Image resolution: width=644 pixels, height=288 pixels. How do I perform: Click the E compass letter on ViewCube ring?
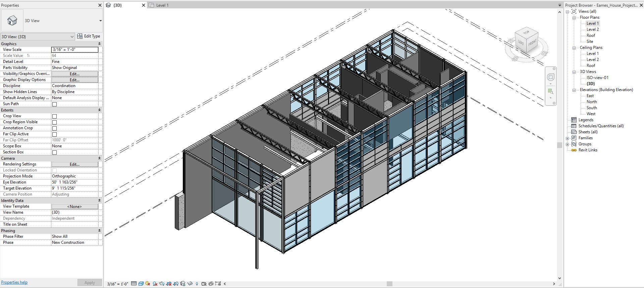point(544,53)
